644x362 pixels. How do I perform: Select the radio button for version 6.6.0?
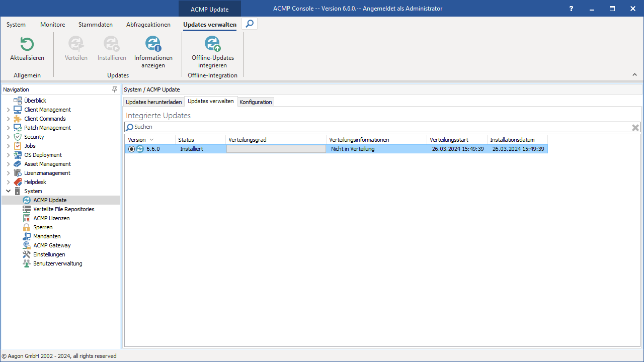(131, 149)
